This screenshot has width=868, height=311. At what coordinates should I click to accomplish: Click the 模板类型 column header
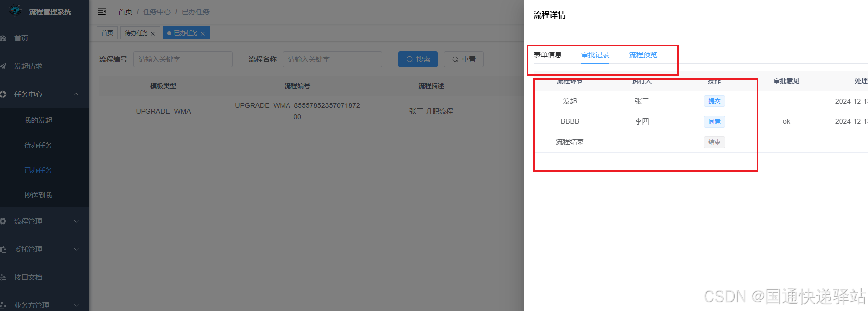(163, 86)
